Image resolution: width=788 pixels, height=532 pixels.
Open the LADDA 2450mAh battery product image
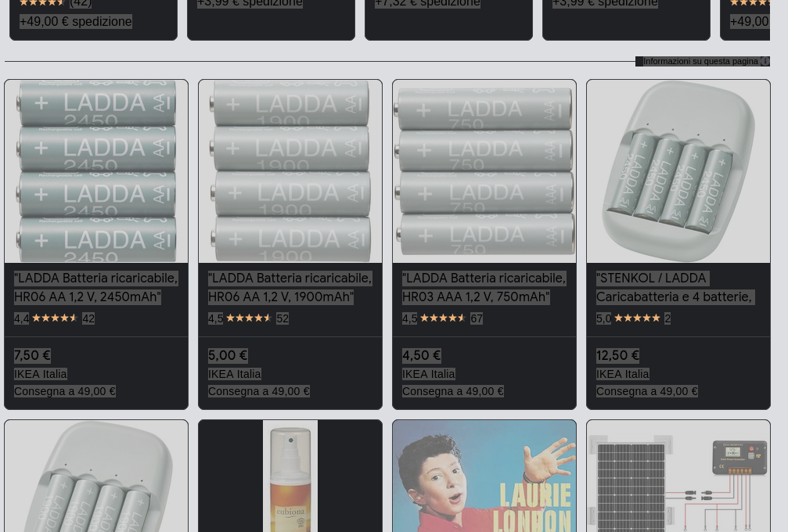point(96,171)
